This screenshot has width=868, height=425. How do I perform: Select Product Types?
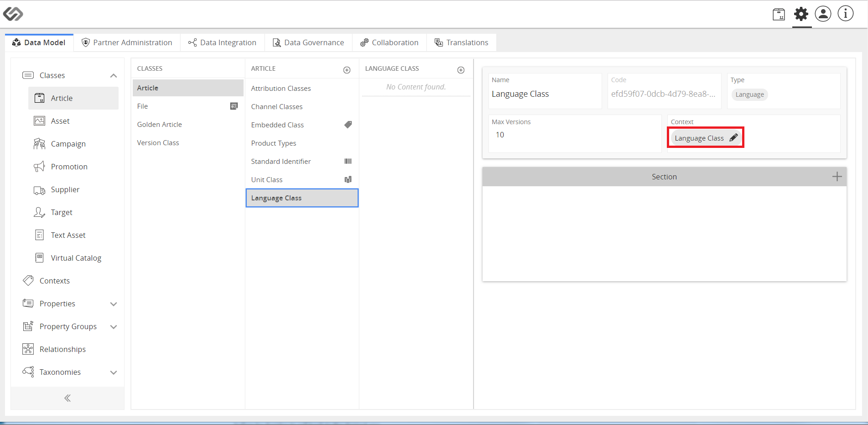pos(302,143)
